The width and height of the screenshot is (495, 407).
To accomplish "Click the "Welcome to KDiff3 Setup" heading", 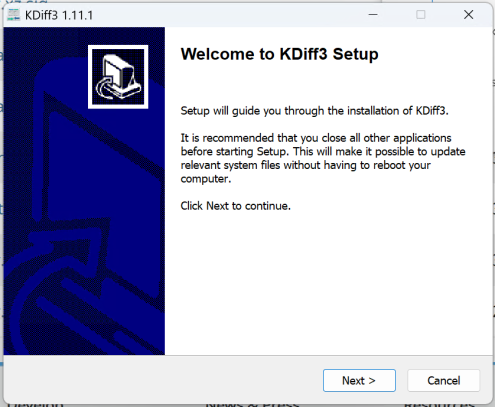I will [279, 54].
